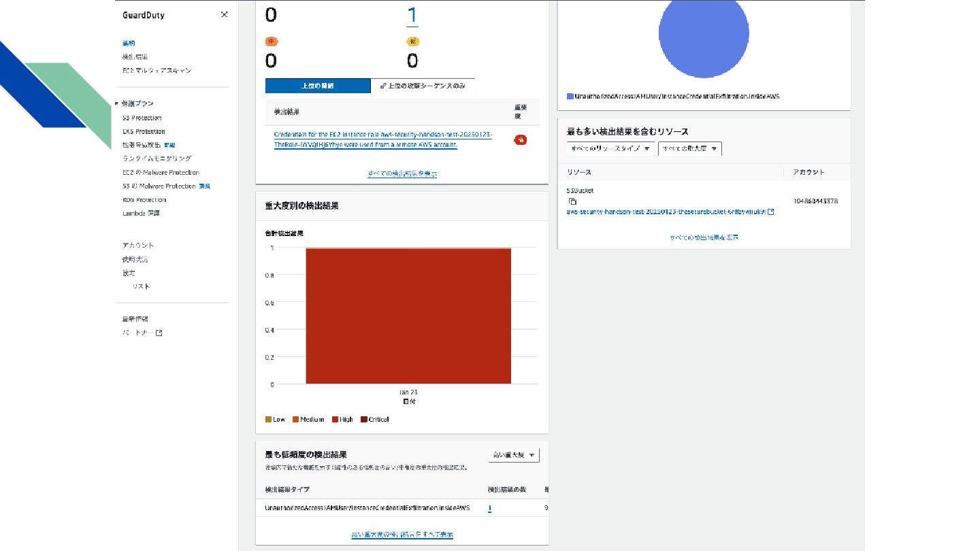Viewport: 980px width, 551px height.
Task: Open S3 の Malware Protection
Action: [x=159, y=186]
